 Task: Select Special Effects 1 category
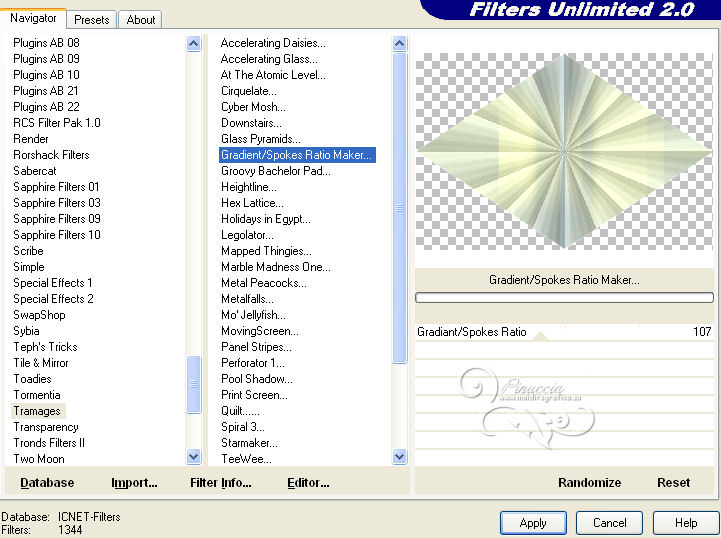(x=53, y=283)
